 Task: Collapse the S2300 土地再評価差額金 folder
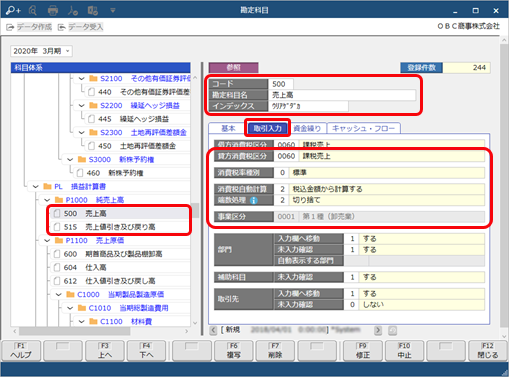(81, 133)
